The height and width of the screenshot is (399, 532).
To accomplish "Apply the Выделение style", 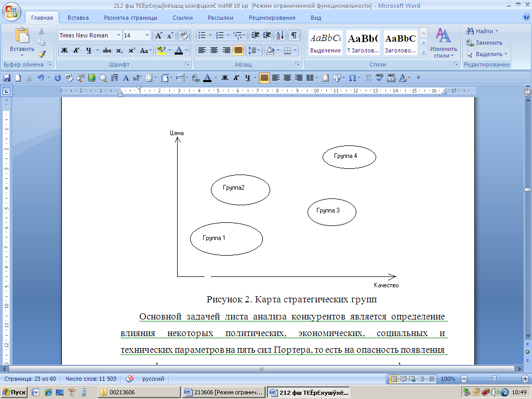I will pyautogui.click(x=325, y=43).
